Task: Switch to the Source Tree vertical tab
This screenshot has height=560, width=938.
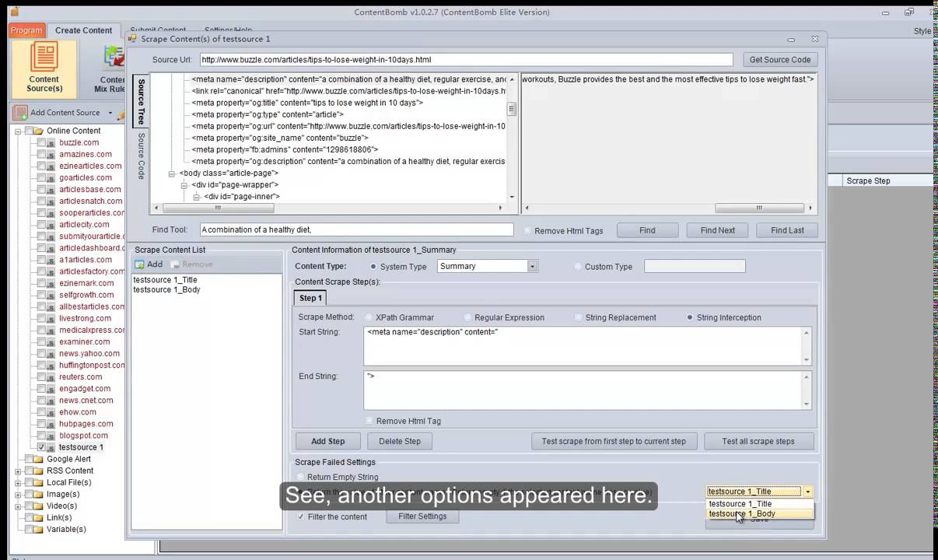Action: (x=141, y=102)
